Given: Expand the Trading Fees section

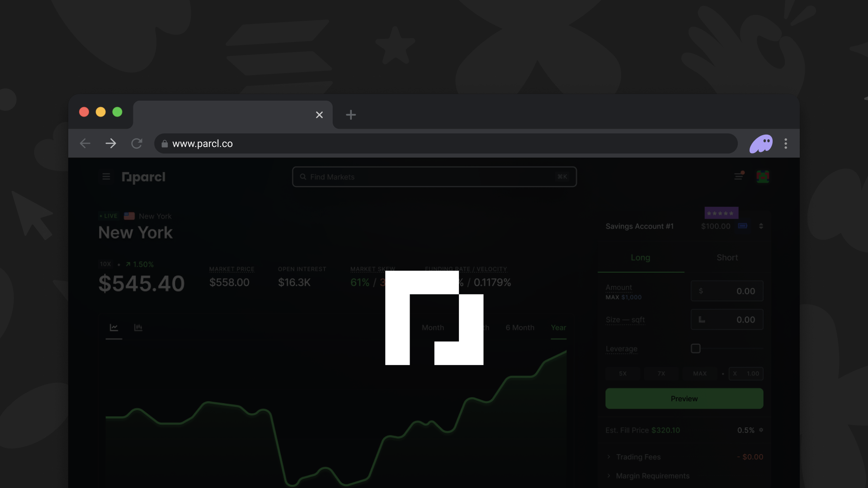Looking at the screenshot, I should (x=638, y=457).
